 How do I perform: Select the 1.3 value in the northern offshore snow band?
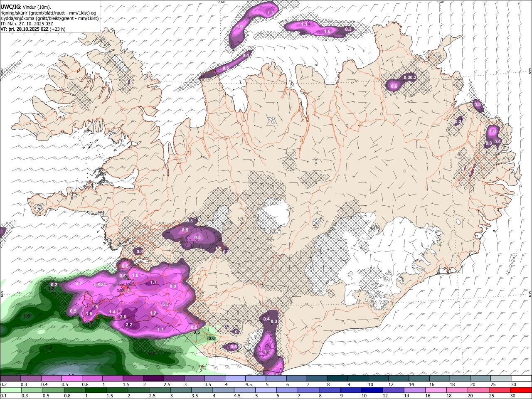271,13
